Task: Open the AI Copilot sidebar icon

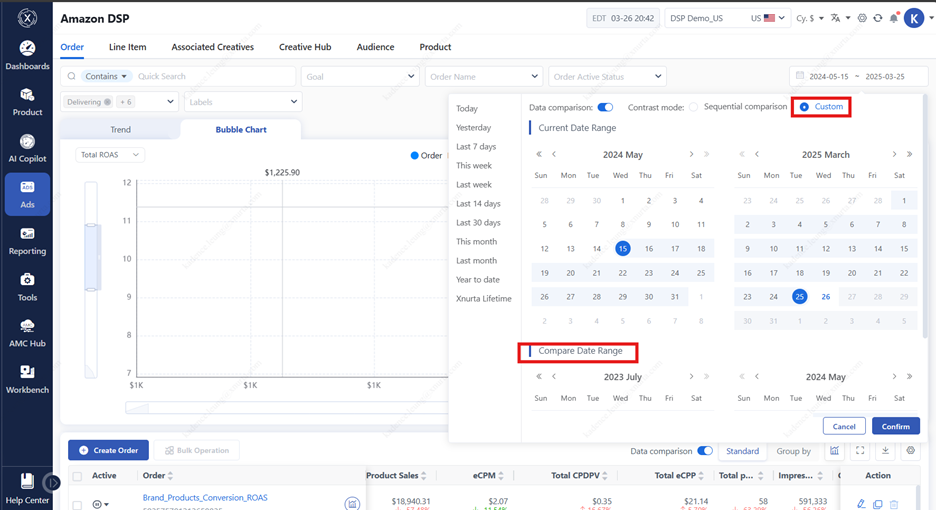Action: pos(27,146)
